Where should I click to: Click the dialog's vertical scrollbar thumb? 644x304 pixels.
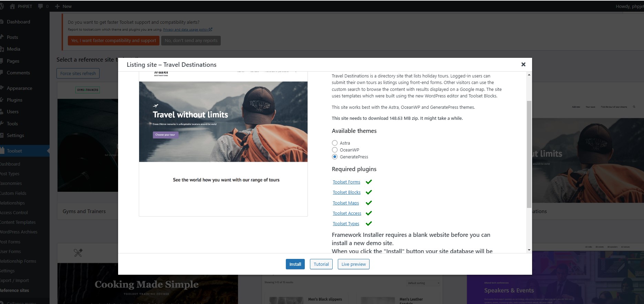pos(529,154)
